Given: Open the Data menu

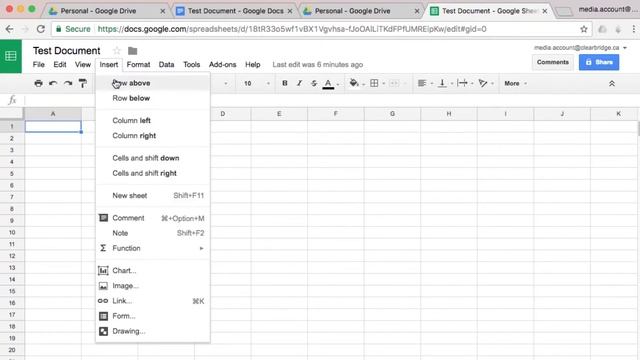Looking at the screenshot, I should (x=166, y=64).
